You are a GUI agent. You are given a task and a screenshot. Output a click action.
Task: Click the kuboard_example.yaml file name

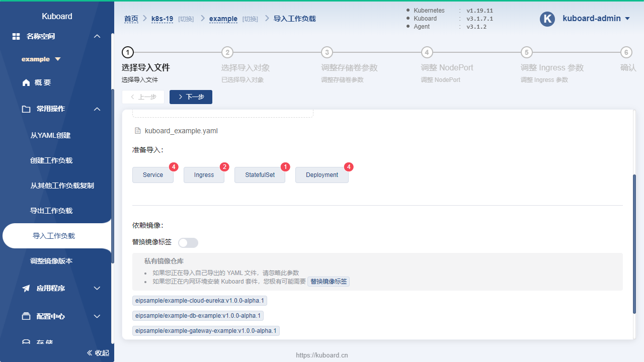pyautogui.click(x=181, y=131)
